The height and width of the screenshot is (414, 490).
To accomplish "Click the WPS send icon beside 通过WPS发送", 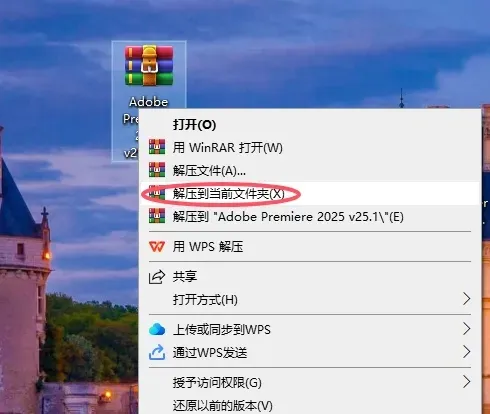I will tap(157, 352).
